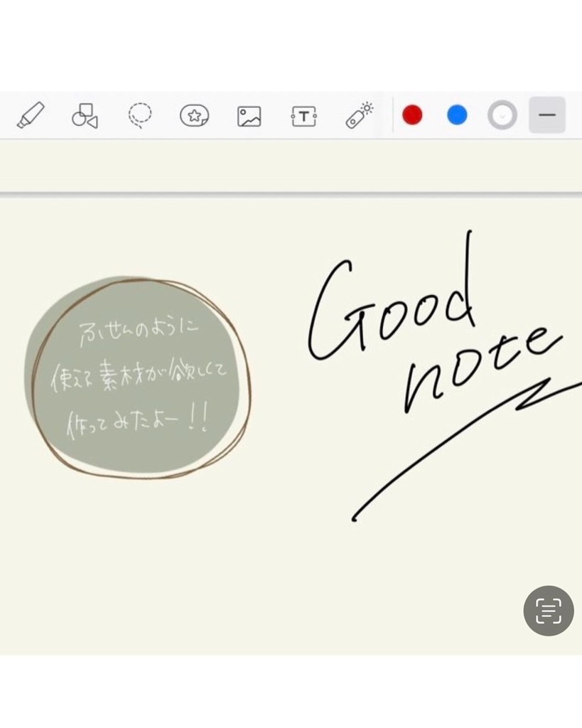Pick the blue pen color
Screen dimensions: 582x728
(457, 115)
